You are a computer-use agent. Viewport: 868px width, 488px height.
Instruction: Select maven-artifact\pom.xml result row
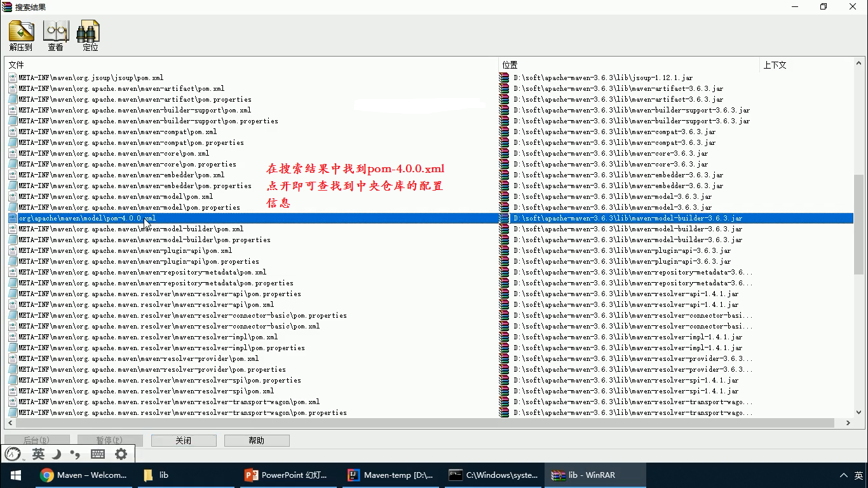click(x=430, y=88)
